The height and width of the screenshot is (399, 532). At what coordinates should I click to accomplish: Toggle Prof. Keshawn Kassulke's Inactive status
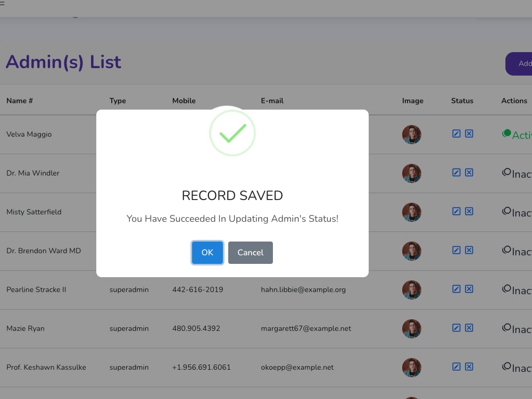517,368
